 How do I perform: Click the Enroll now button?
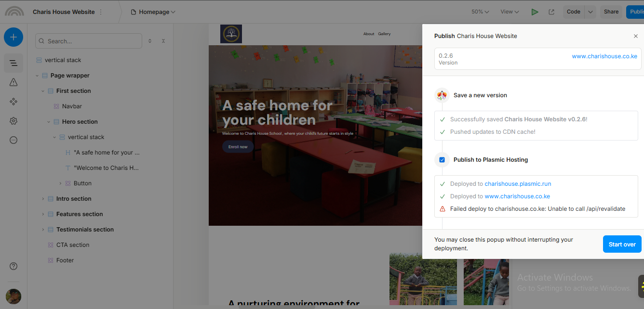click(x=238, y=147)
